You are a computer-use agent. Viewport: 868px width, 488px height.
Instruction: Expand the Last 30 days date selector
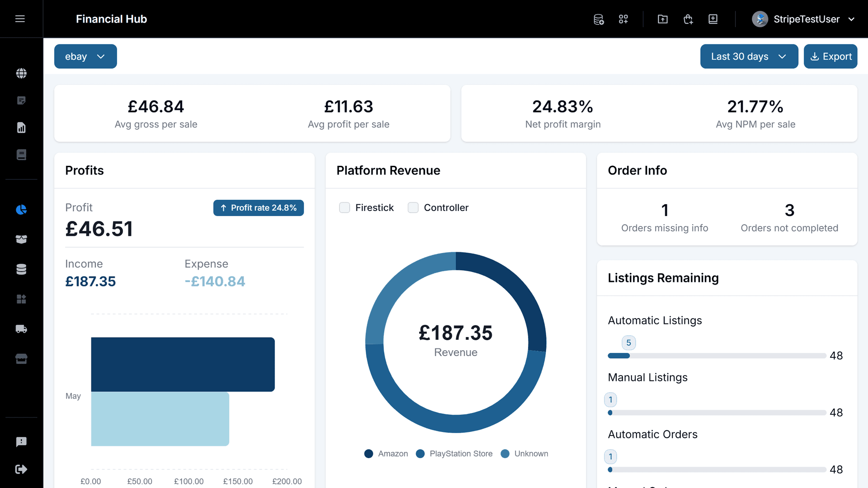click(749, 56)
